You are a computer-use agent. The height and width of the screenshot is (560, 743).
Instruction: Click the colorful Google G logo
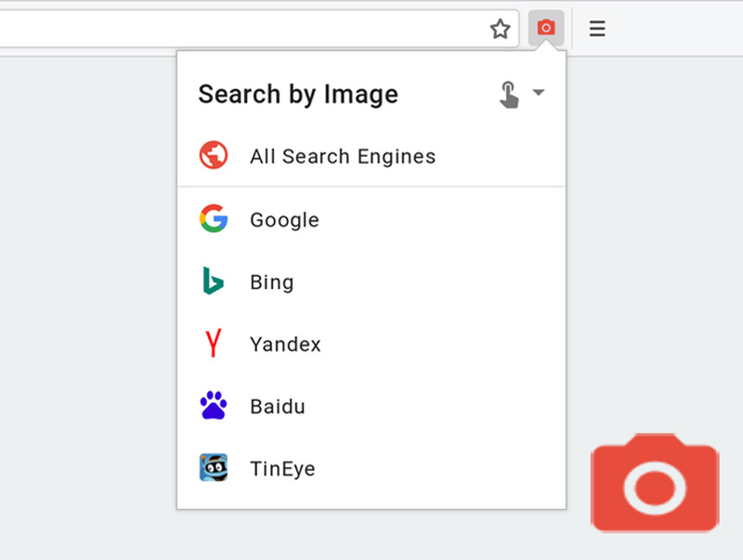click(214, 219)
